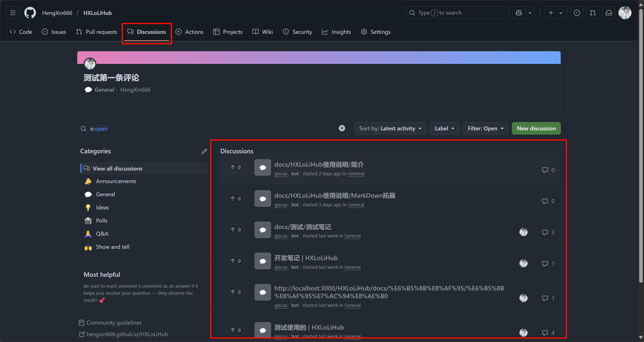Click participant avatar on 开发笔记 row
The image size is (644, 342).
click(x=523, y=263)
